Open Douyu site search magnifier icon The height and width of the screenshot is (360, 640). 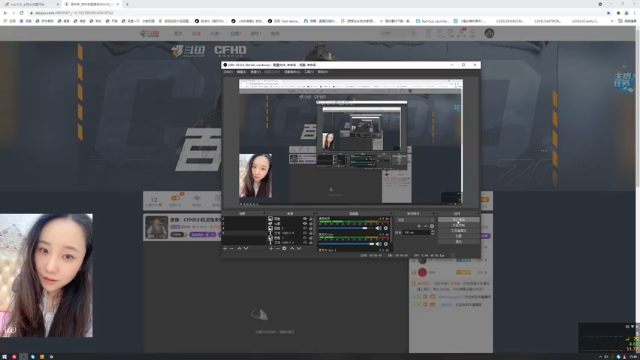pyautogui.click(x=413, y=33)
